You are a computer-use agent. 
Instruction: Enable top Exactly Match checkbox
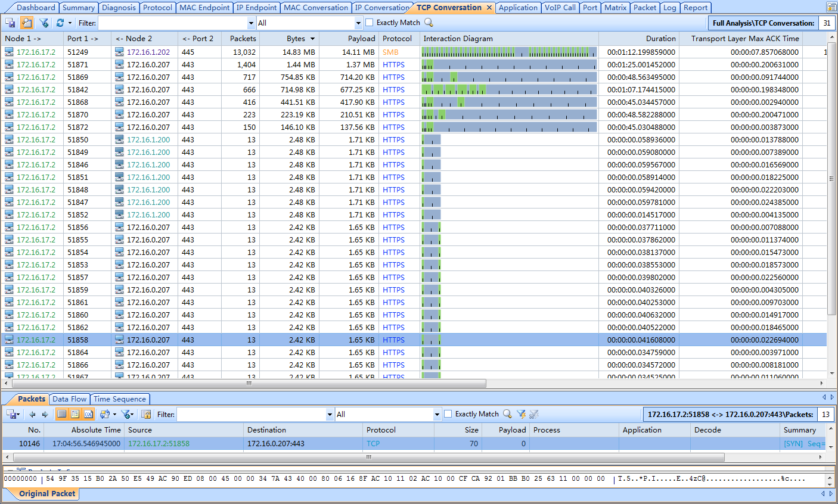click(370, 23)
